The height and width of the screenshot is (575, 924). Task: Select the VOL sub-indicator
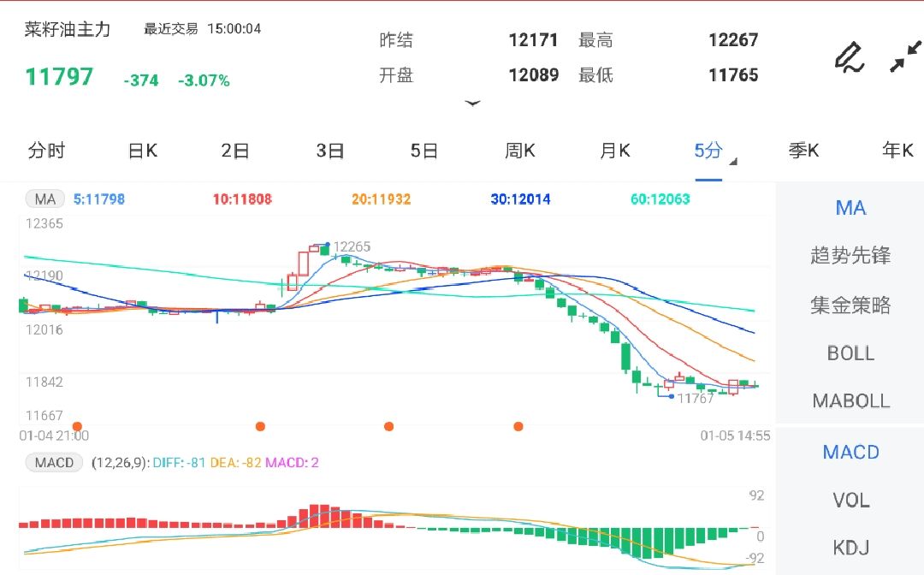[x=850, y=501]
